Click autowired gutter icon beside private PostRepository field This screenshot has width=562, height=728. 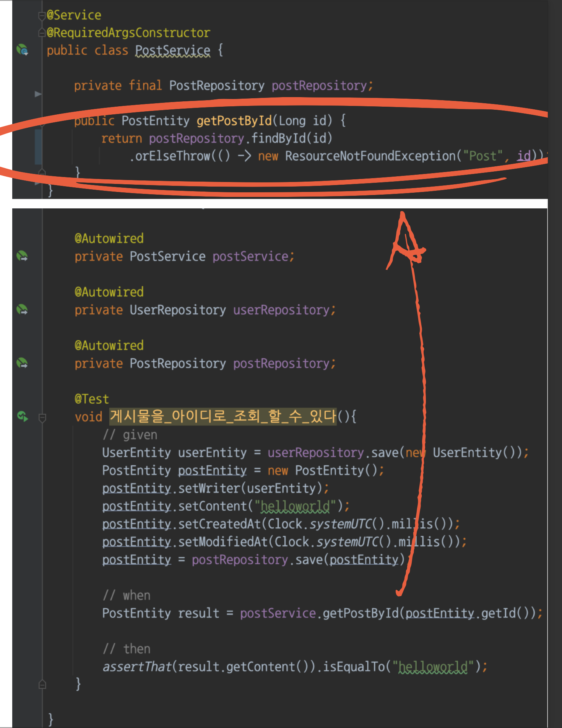tap(22, 363)
